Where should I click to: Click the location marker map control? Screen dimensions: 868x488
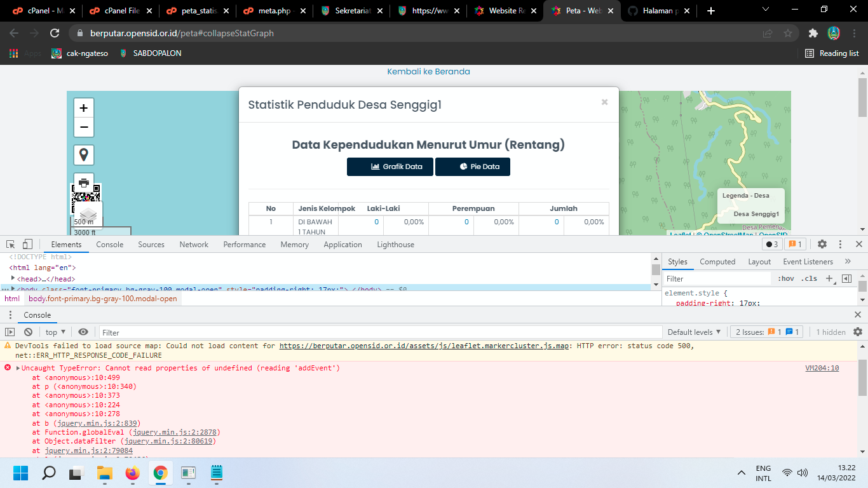(83, 154)
